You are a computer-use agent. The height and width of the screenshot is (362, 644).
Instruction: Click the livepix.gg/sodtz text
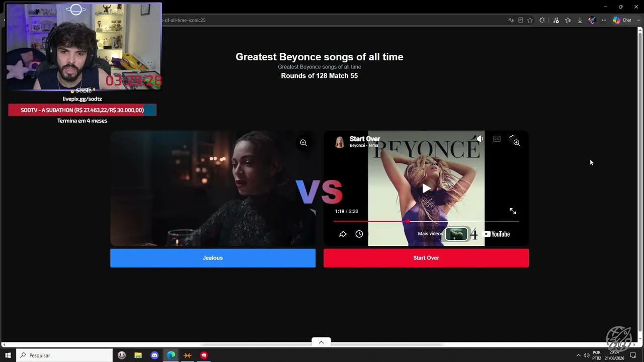point(82,99)
